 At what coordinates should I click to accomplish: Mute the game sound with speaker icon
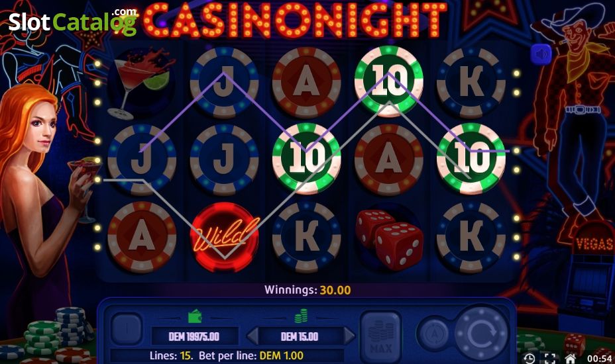tap(541, 54)
